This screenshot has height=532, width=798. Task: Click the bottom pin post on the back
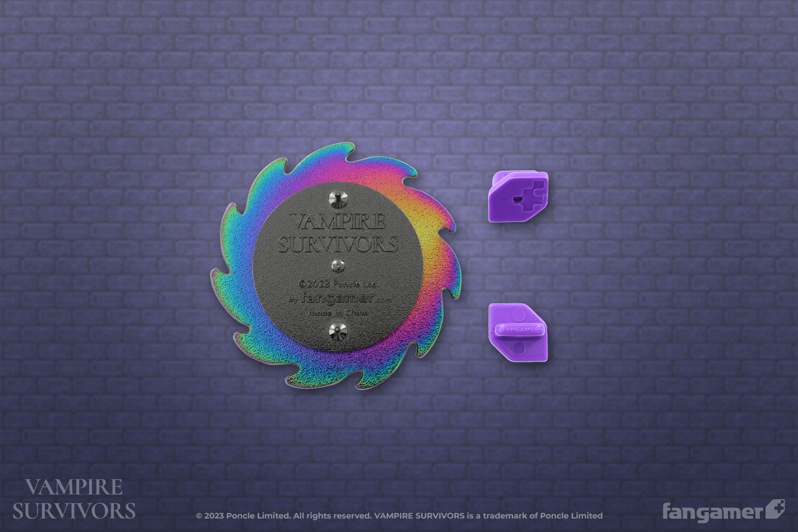[338, 331]
